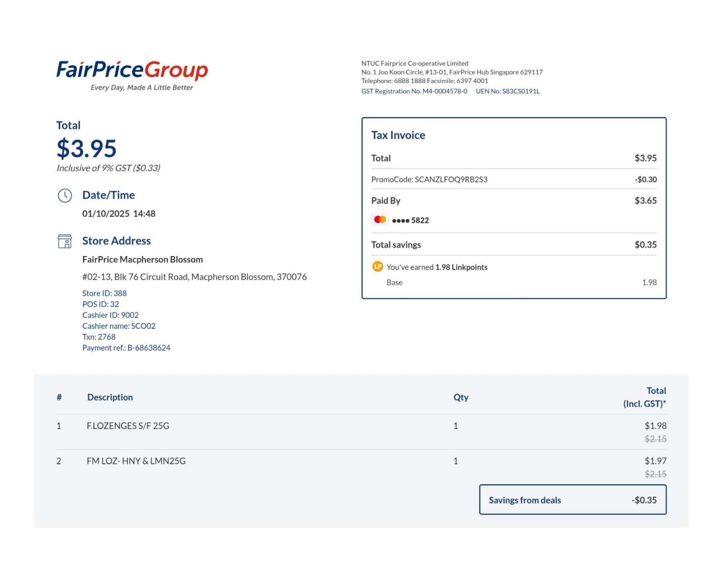This screenshot has height=588, width=723.
Task: Click the Store Address heading
Action: [x=117, y=241]
